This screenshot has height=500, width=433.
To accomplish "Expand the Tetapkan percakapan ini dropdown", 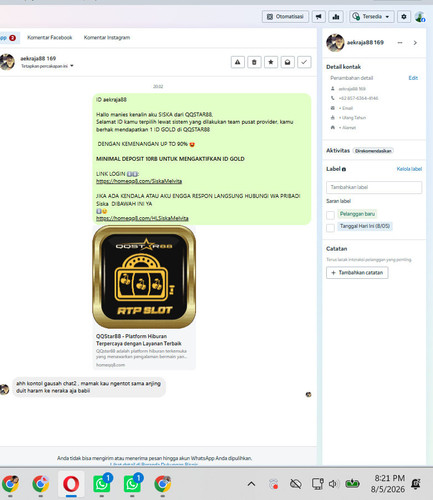I will pos(47,66).
